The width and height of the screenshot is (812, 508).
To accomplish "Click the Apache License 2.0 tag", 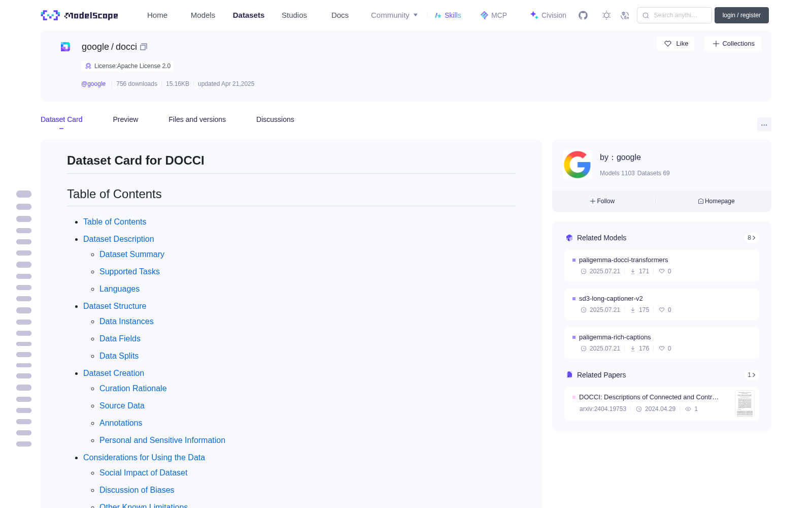I will point(127,66).
